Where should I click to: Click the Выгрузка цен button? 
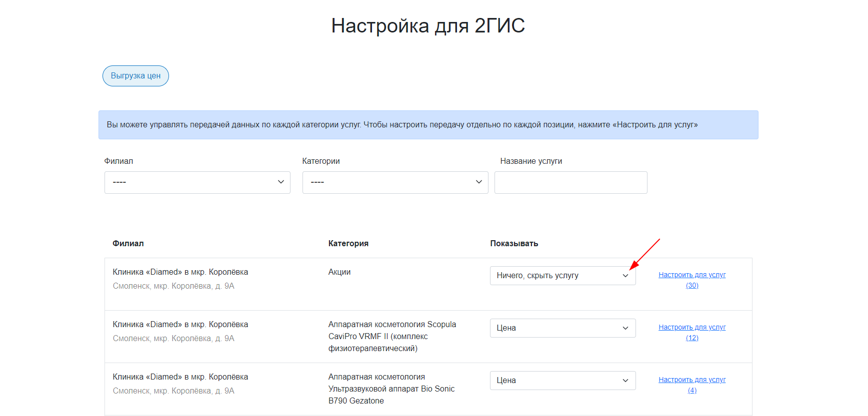(135, 76)
